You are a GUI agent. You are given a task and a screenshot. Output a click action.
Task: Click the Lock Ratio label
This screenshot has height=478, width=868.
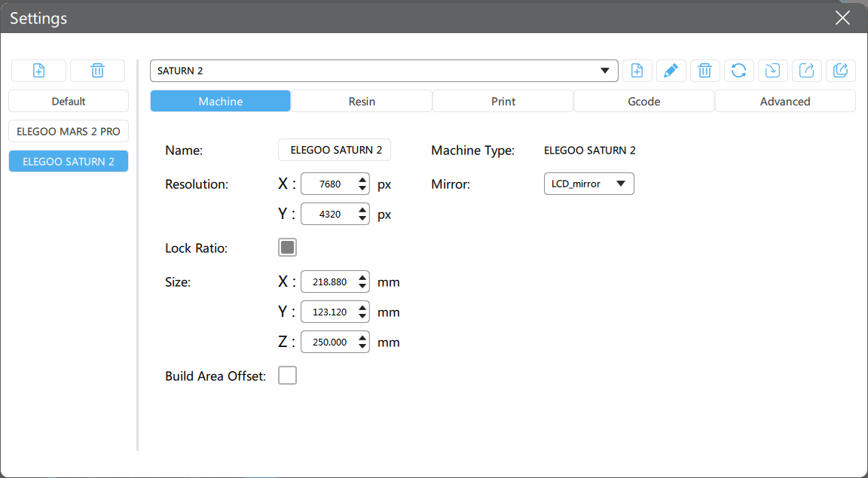[x=197, y=248]
